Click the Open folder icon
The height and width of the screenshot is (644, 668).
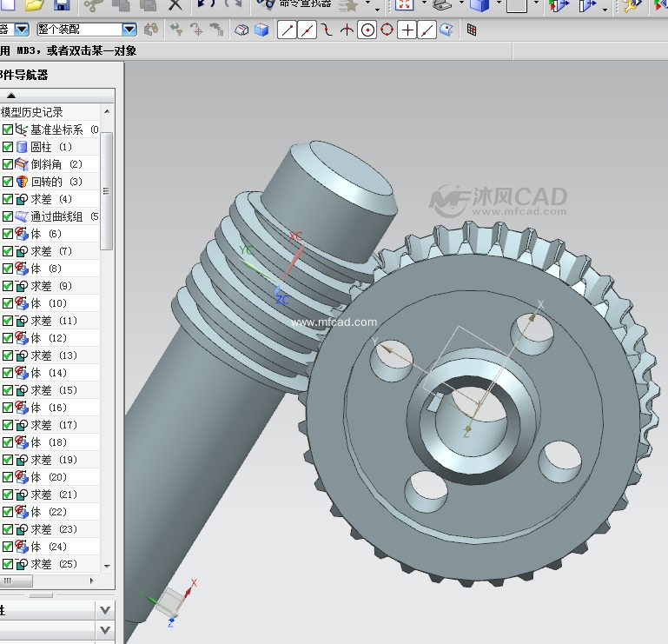tap(35, 4)
